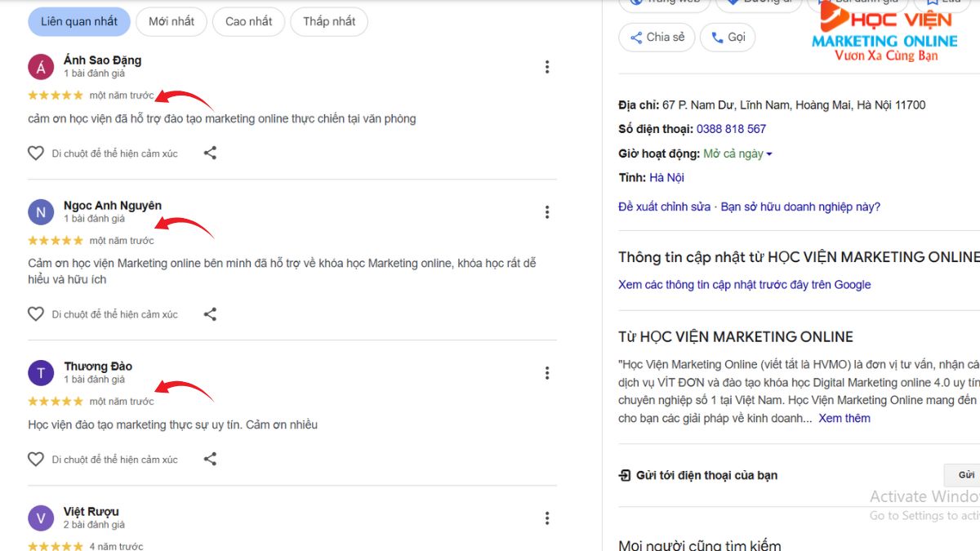Click phone number 0388 818 567
Image resolution: width=980 pixels, height=551 pixels.
(731, 129)
